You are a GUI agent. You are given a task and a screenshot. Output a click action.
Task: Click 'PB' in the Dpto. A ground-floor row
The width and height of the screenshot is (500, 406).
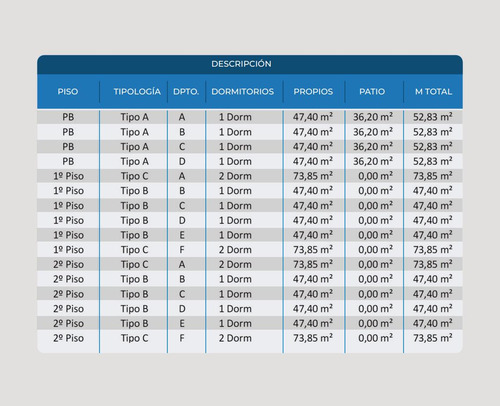(68, 117)
